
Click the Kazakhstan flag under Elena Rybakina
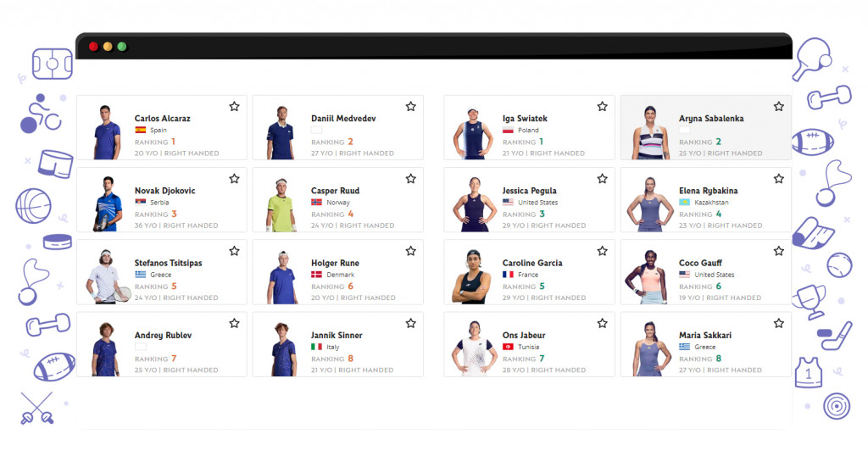[684, 203]
